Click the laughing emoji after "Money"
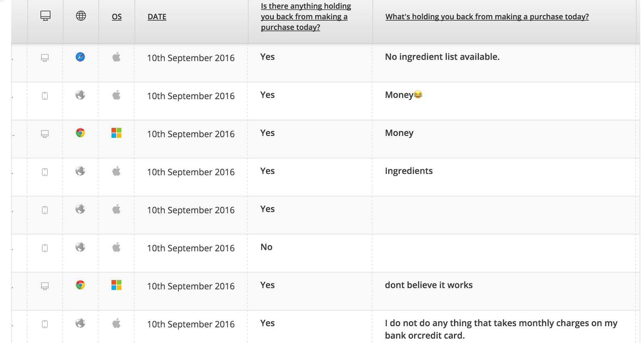This screenshot has width=644, height=343. point(418,95)
